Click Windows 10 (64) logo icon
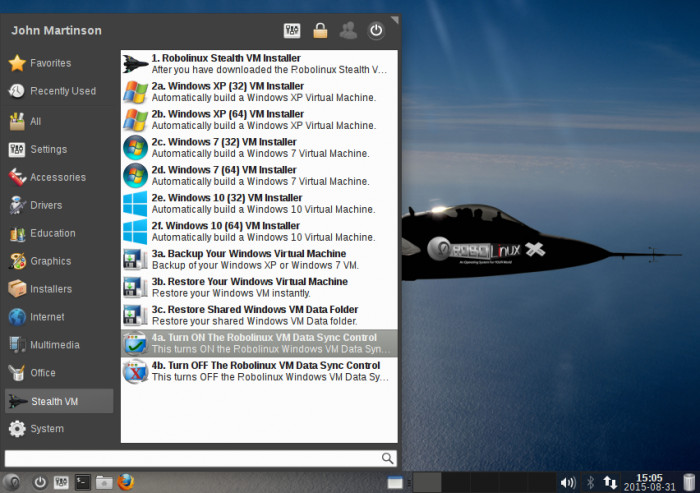 tap(135, 231)
